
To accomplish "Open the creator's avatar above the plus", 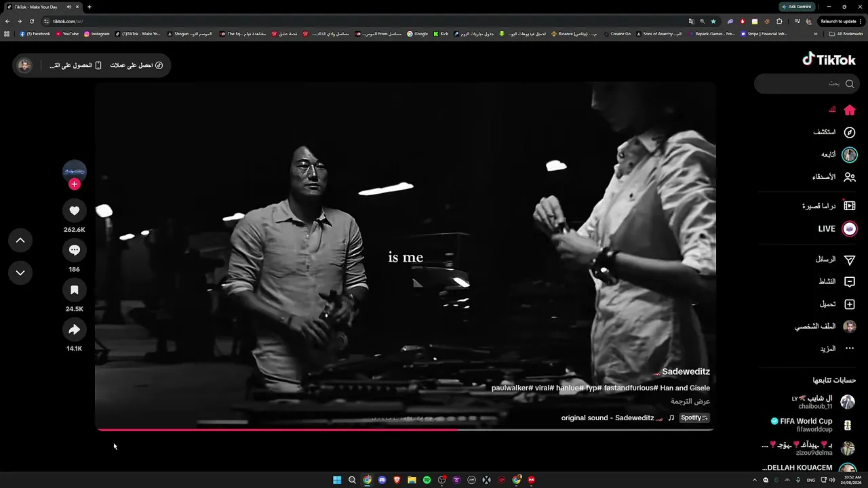I will [75, 171].
